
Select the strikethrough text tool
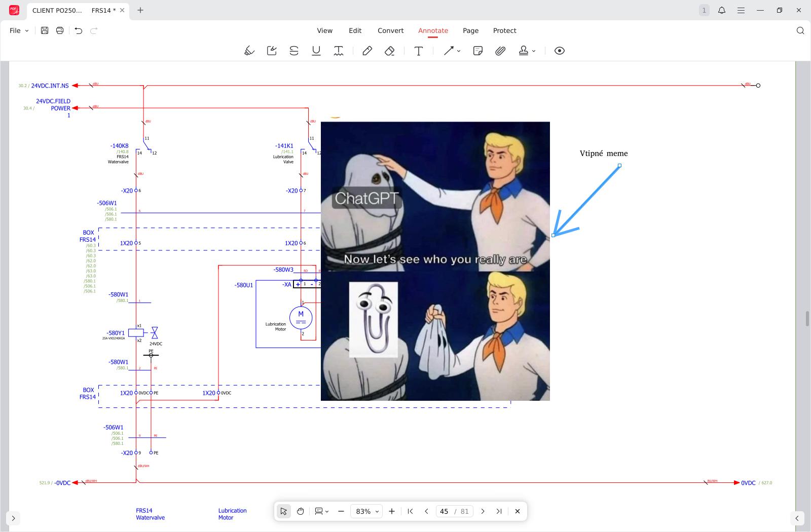click(294, 51)
